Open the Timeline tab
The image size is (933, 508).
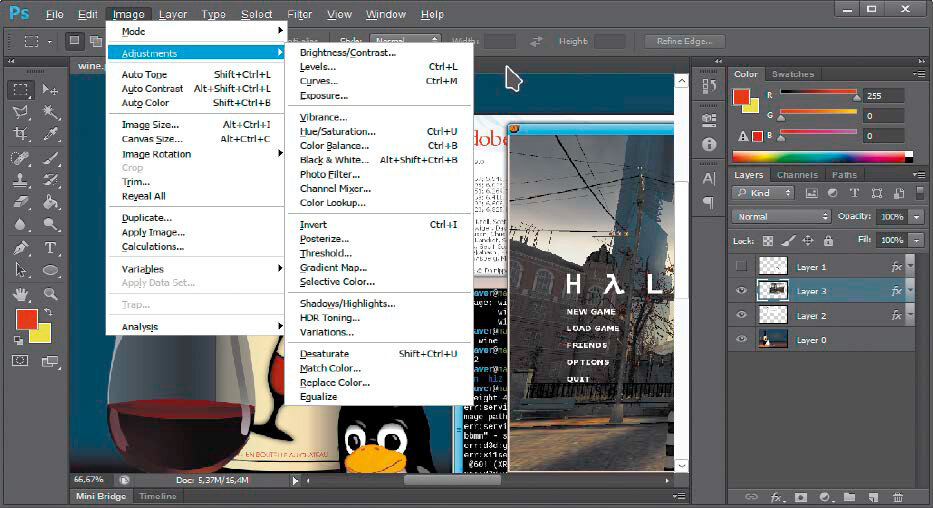158,496
